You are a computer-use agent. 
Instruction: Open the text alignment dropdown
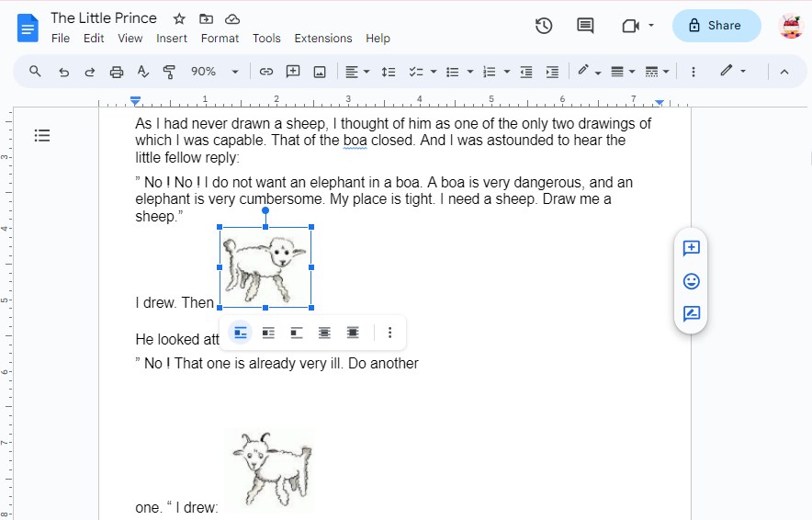point(357,72)
